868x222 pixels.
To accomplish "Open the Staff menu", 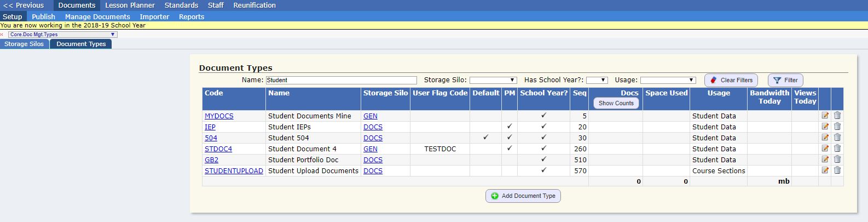I will [216, 5].
